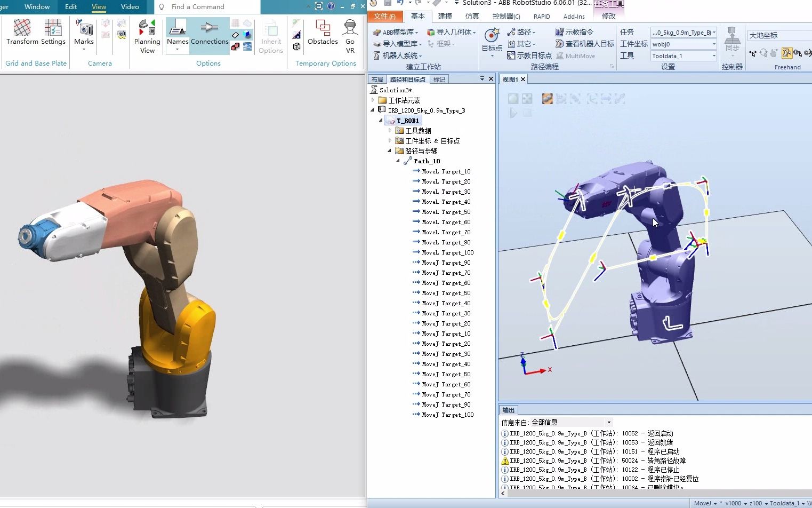Open the Add-Ins ribbon tab

[x=574, y=17]
